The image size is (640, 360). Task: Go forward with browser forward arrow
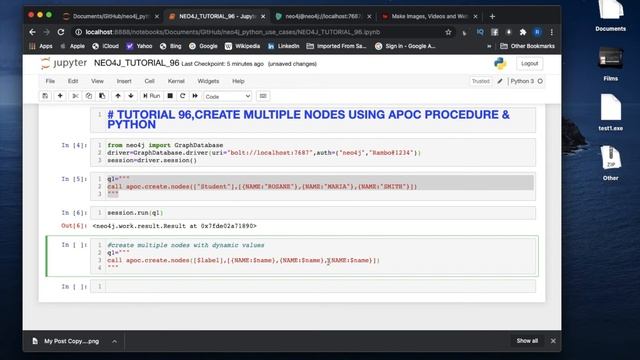click(47, 32)
